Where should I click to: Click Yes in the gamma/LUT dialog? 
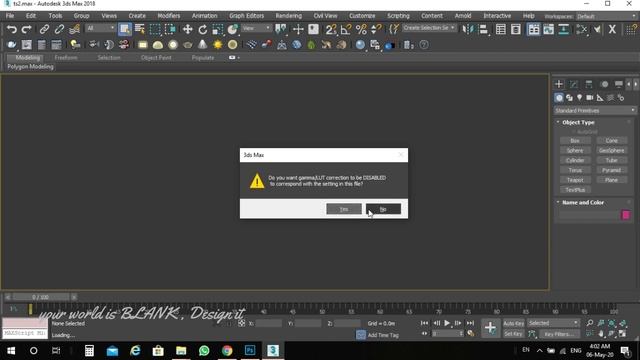(344, 209)
